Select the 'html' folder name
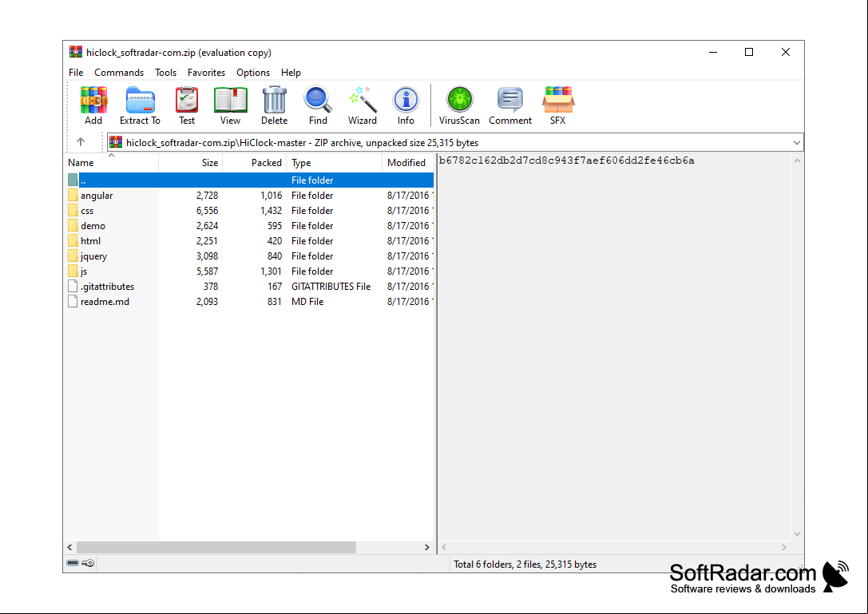868x614 pixels. (x=91, y=241)
